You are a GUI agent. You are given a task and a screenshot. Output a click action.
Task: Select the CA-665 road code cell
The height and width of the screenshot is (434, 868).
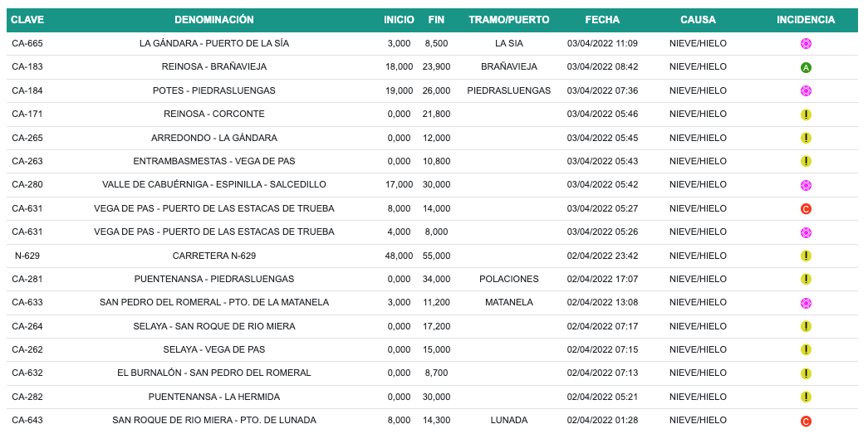click(x=27, y=43)
